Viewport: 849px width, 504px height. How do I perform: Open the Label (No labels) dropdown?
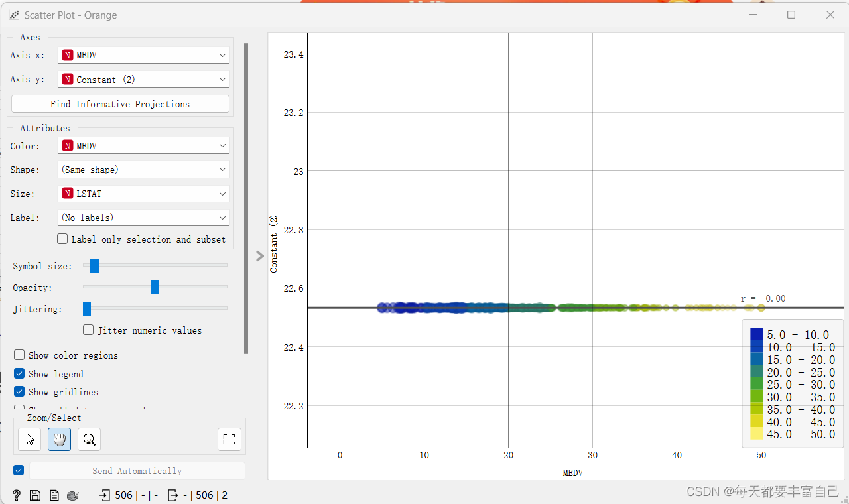143,218
